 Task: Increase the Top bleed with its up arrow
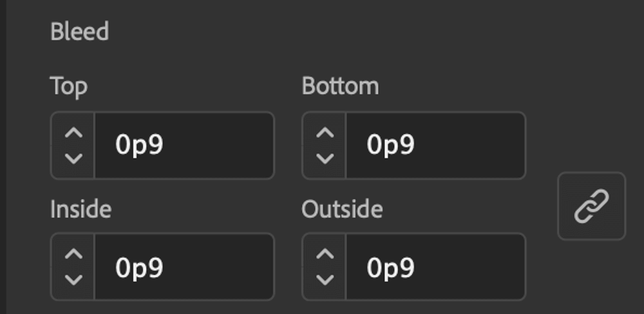click(x=73, y=133)
